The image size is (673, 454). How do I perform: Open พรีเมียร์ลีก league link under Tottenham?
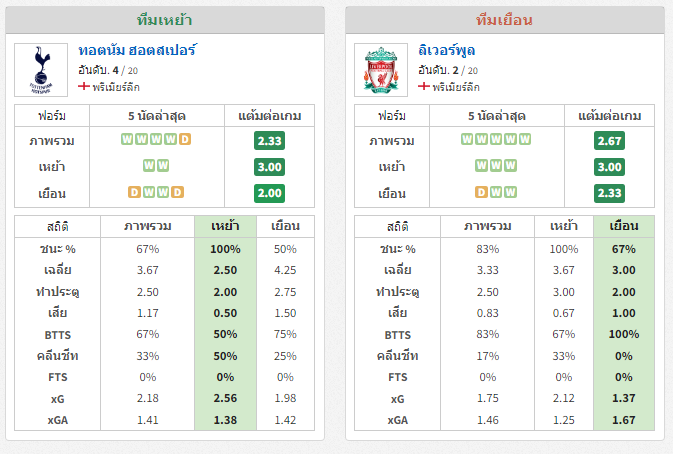pyautogui.click(x=116, y=87)
